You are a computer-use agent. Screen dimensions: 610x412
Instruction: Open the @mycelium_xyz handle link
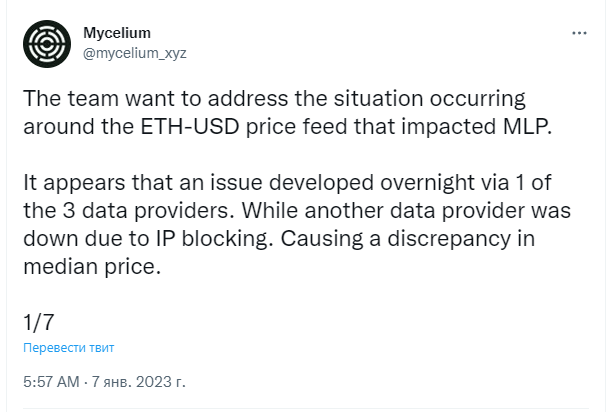pos(135,53)
